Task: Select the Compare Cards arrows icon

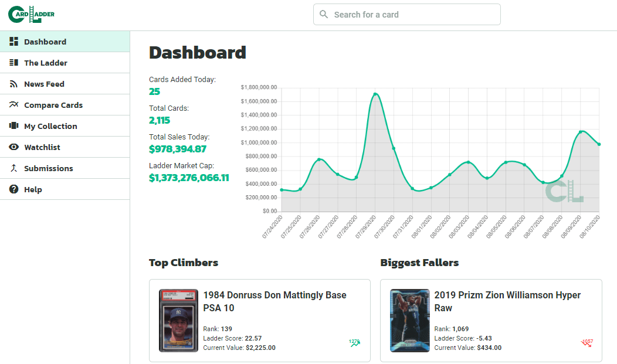Action: [x=13, y=104]
